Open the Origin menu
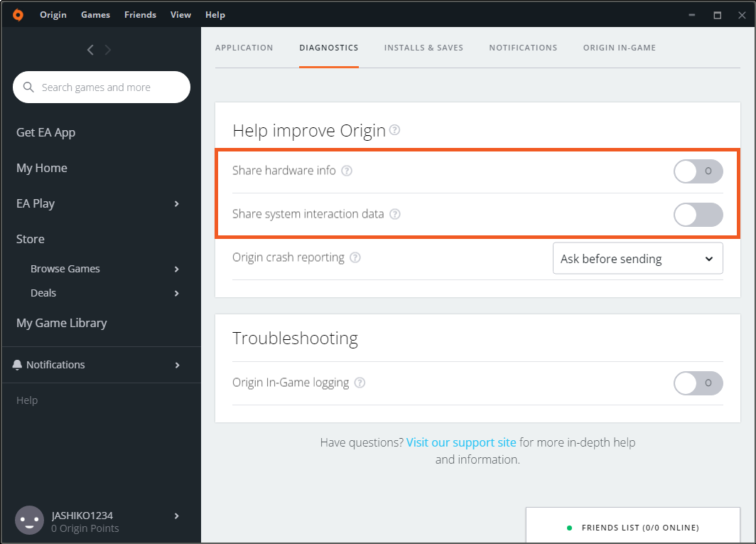The width and height of the screenshot is (756, 544). click(53, 15)
